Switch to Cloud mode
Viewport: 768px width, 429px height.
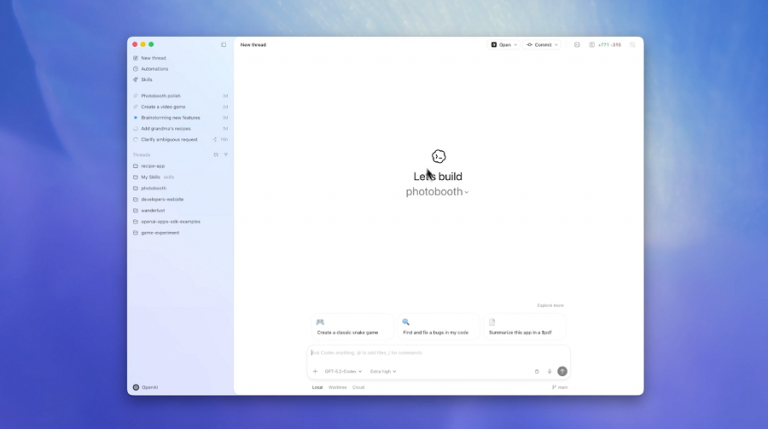pos(358,387)
